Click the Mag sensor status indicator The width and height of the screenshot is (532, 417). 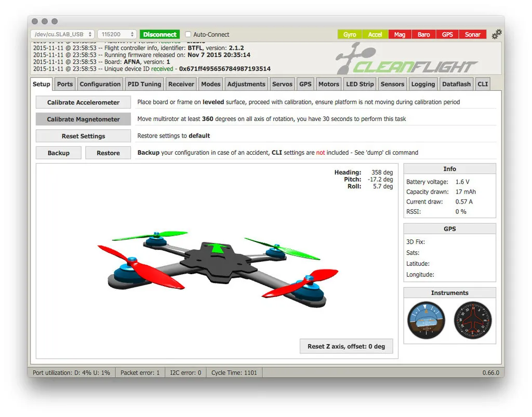pyautogui.click(x=400, y=35)
